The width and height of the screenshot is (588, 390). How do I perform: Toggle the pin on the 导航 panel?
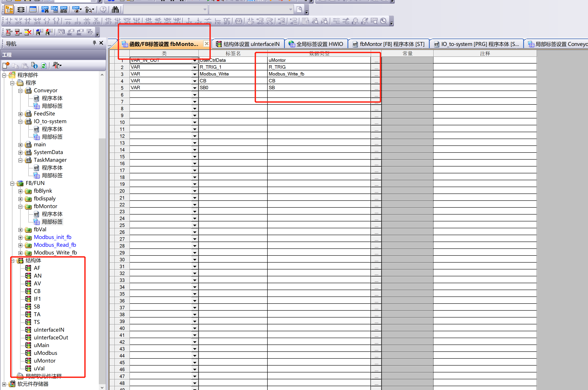[x=94, y=43]
